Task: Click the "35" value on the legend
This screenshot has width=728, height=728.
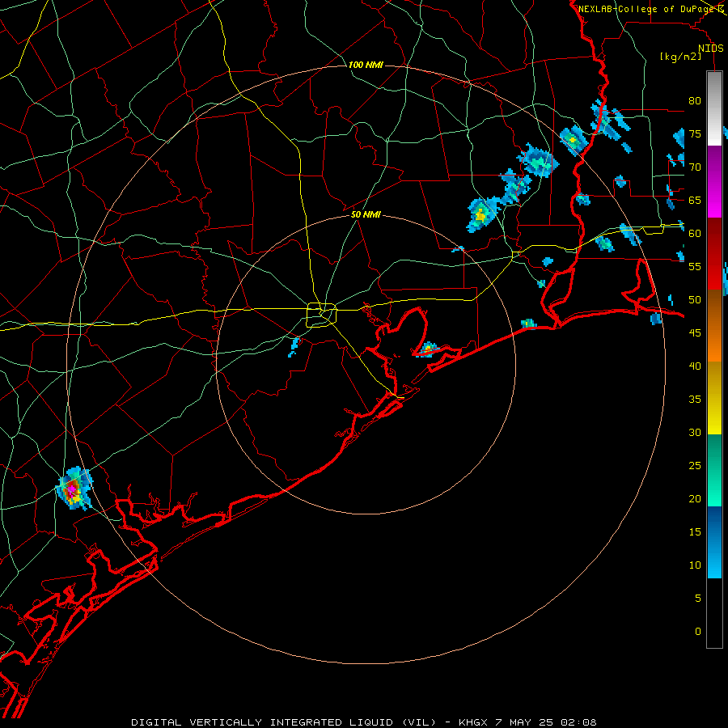Action: tap(695, 400)
